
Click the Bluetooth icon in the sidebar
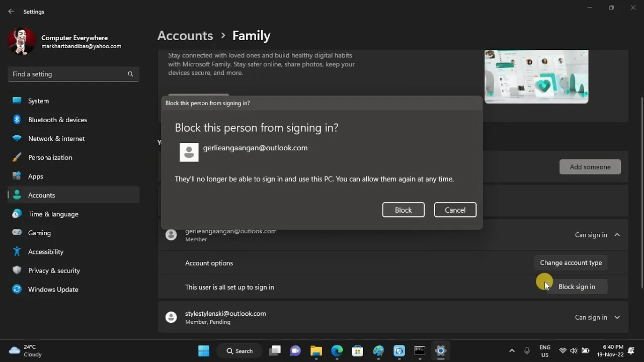point(17,120)
